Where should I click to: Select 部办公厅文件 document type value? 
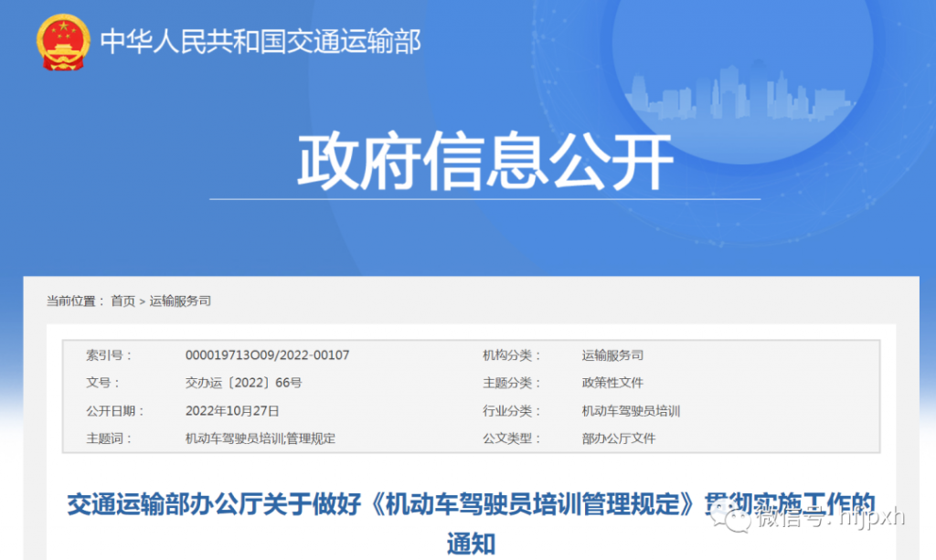point(619,438)
